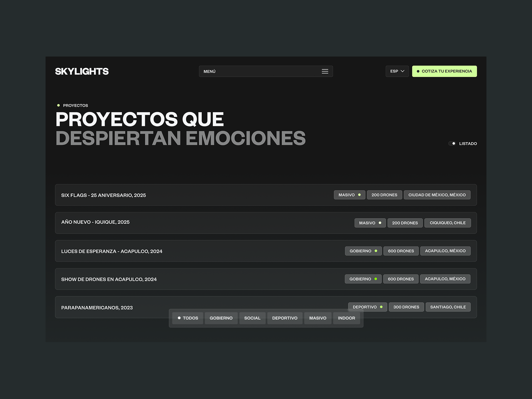Click the SANTIAGO, CHILE location tag
The height and width of the screenshot is (399, 532).
[448, 307]
